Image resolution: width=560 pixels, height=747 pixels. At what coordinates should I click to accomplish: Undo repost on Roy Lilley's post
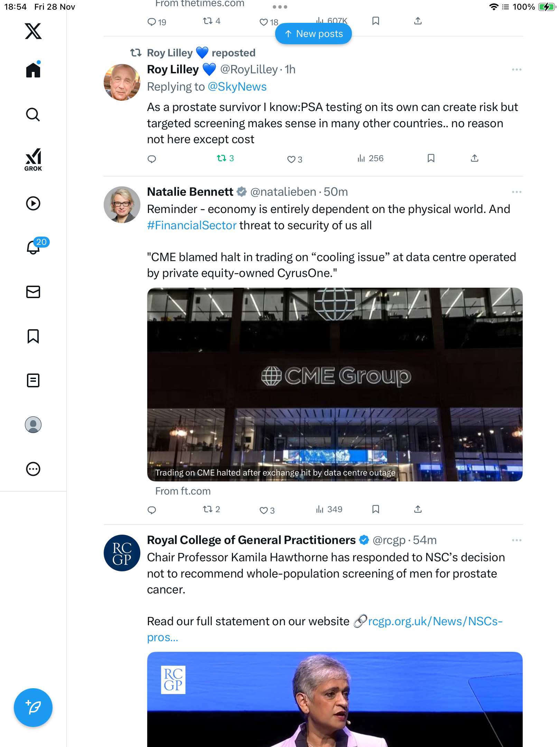pos(222,158)
